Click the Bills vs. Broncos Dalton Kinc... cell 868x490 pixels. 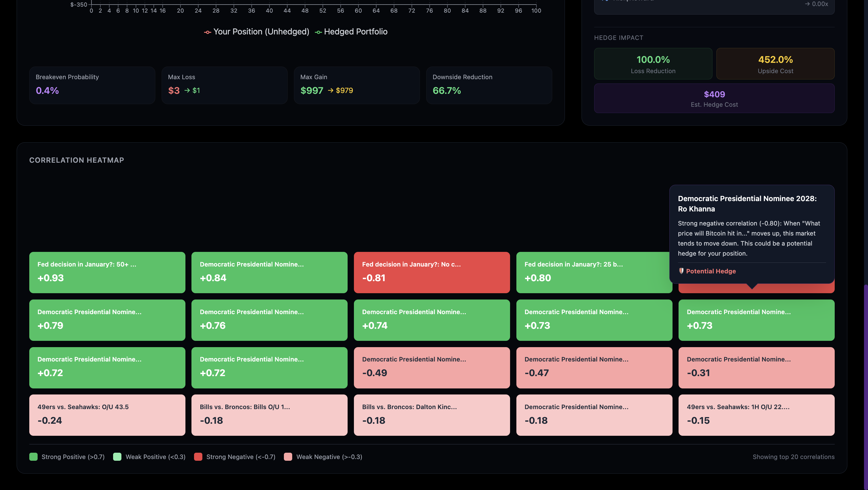click(x=432, y=415)
